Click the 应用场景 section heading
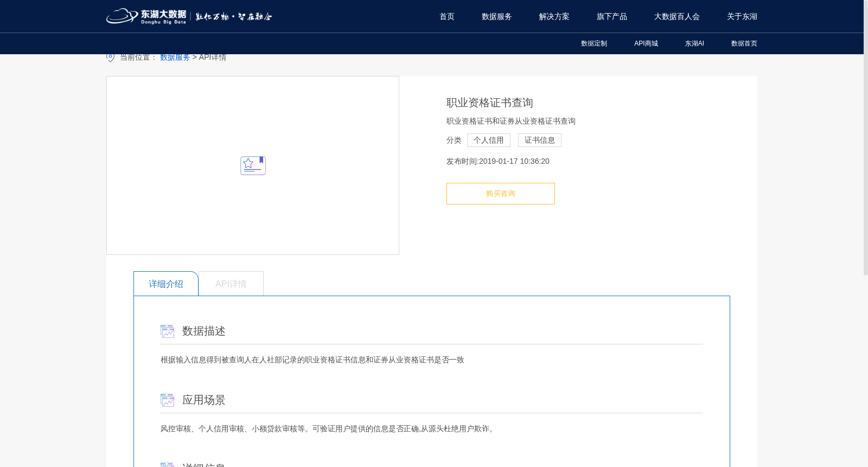The height and width of the screenshot is (467, 868). pos(204,400)
